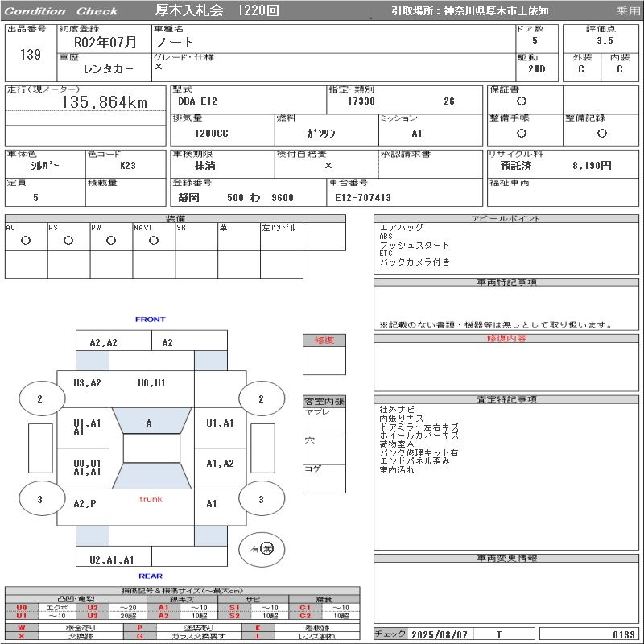Image resolution: width=644 pixels, height=644 pixels.
Task: Click the 有/無 spare tire circle
Action: [x=262, y=549]
